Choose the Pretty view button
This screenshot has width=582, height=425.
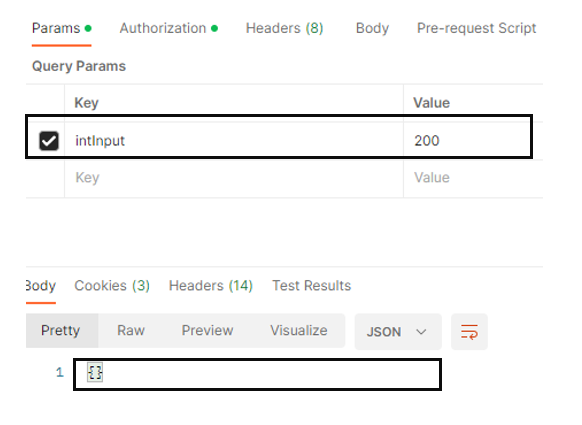(x=61, y=330)
